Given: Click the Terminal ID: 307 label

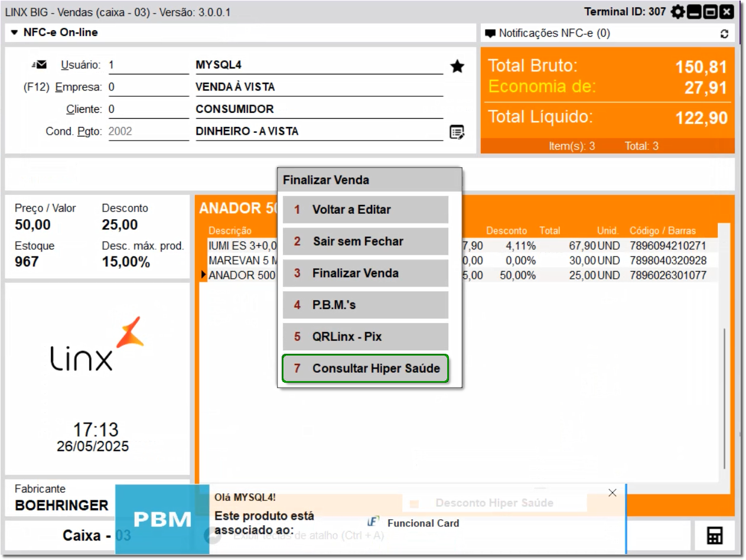Looking at the screenshot, I should tap(625, 11).
